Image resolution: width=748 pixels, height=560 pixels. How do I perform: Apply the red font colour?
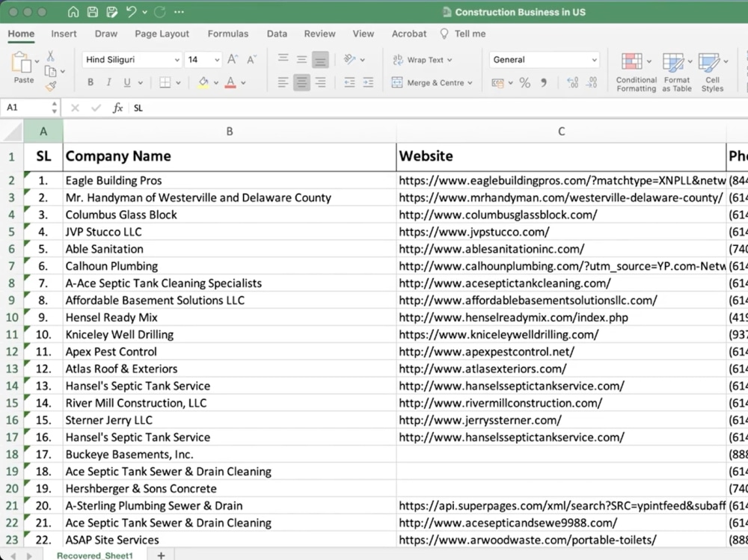[230, 82]
